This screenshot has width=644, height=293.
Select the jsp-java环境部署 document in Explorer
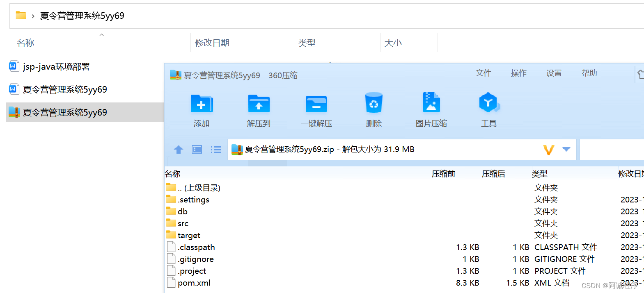tap(56, 66)
